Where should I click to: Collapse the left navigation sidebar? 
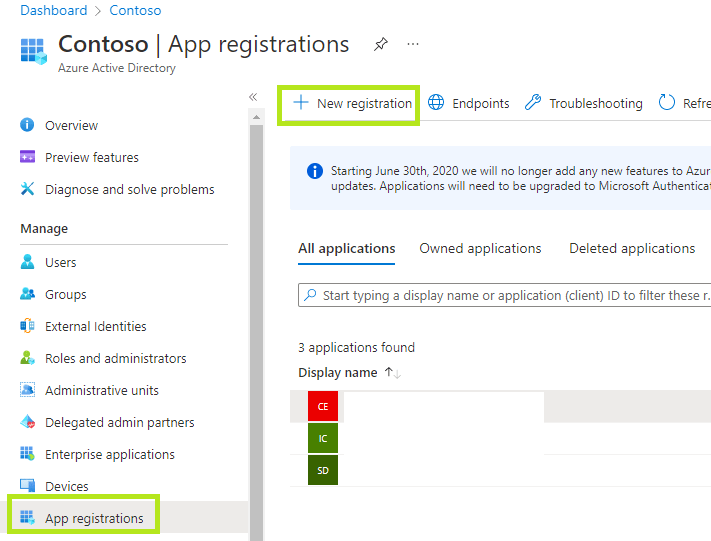click(x=253, y=96)
